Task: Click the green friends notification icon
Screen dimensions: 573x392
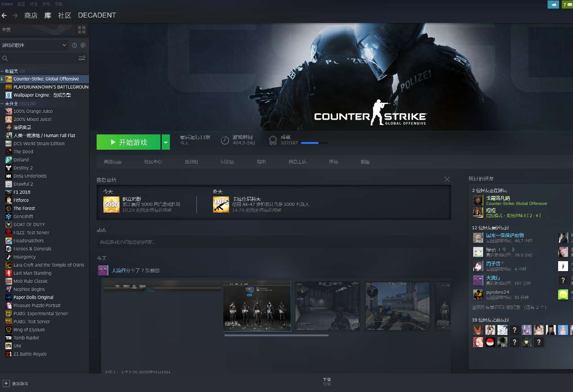Action: pos(567,4)
